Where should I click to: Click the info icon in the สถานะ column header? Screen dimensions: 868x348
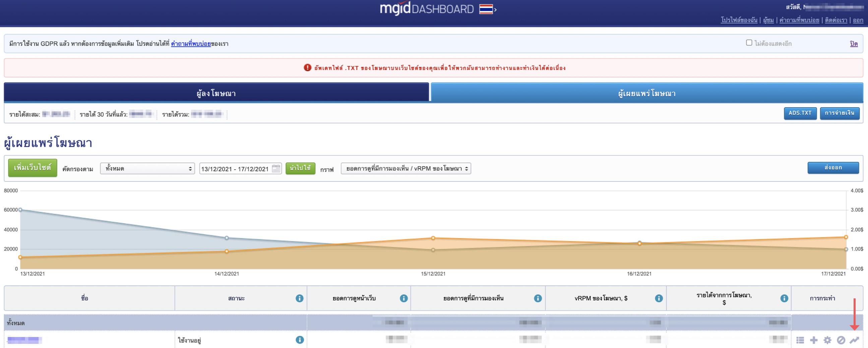tap(299, 298)
